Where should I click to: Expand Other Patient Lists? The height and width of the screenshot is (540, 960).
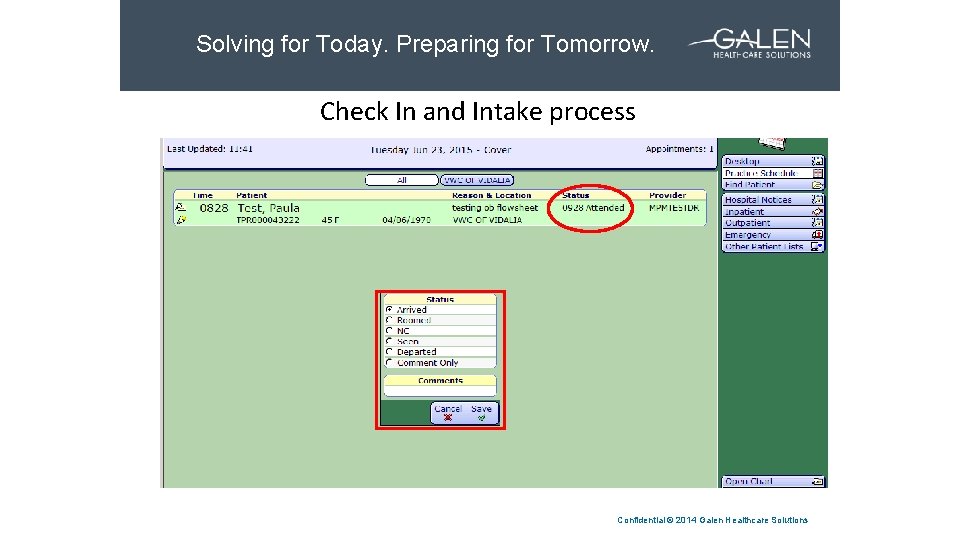click(x=773, y=246)
